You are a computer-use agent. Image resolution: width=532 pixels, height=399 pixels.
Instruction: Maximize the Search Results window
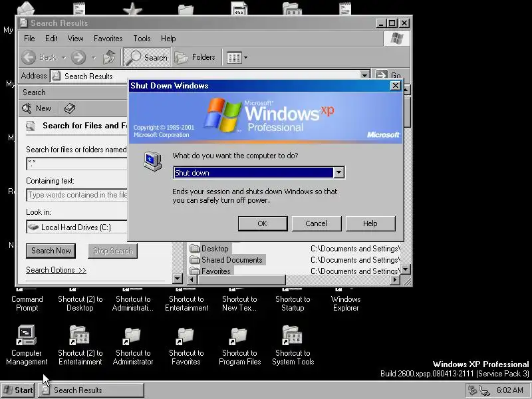[x=392, y=23]
